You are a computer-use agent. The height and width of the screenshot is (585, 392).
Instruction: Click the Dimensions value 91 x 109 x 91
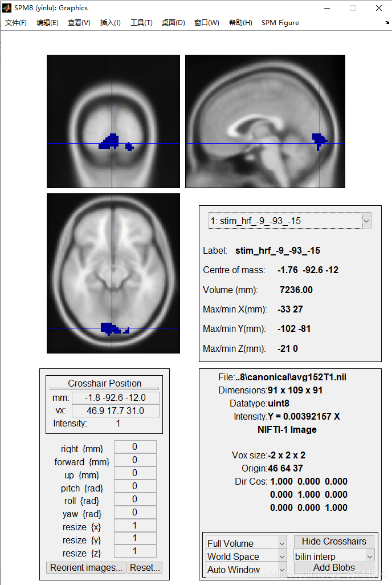coord(295,390)
